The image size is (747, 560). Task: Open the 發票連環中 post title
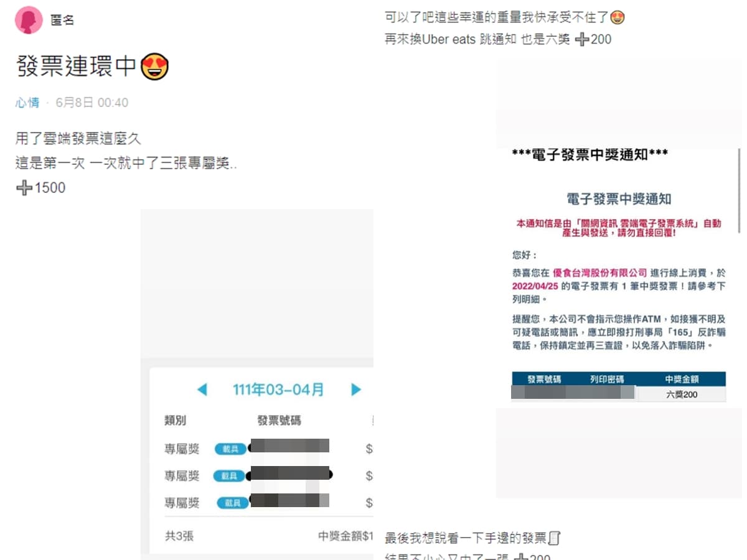(76, 66)
